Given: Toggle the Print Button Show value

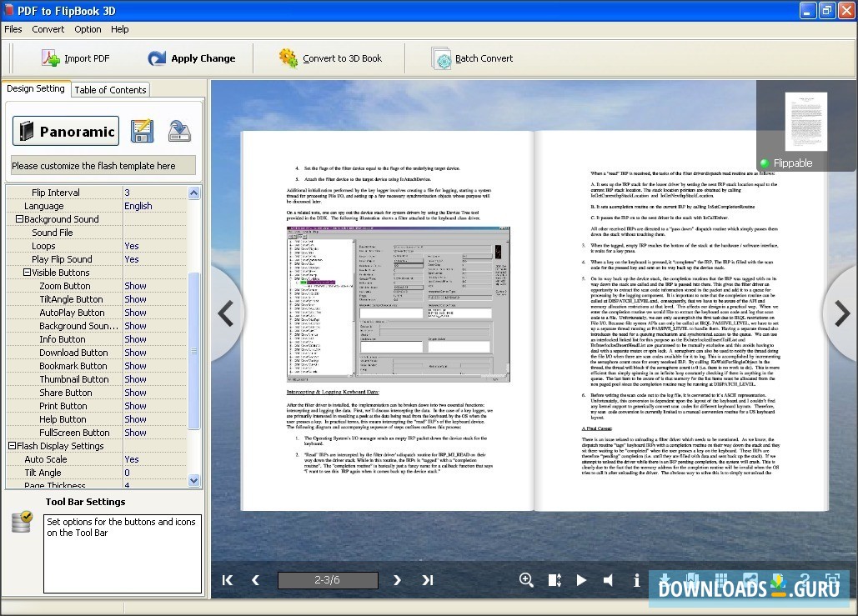Looking at the screenshot, I should (x=155, y=406).
